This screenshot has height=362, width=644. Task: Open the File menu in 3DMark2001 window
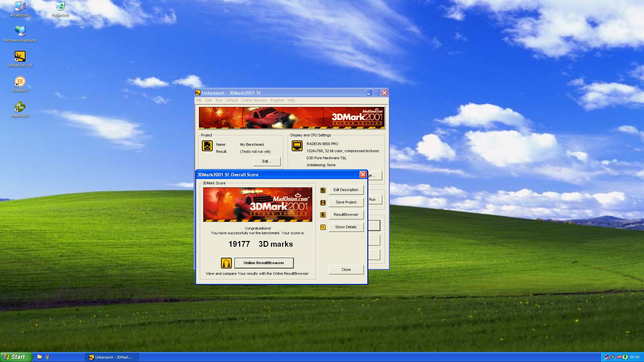199,100
